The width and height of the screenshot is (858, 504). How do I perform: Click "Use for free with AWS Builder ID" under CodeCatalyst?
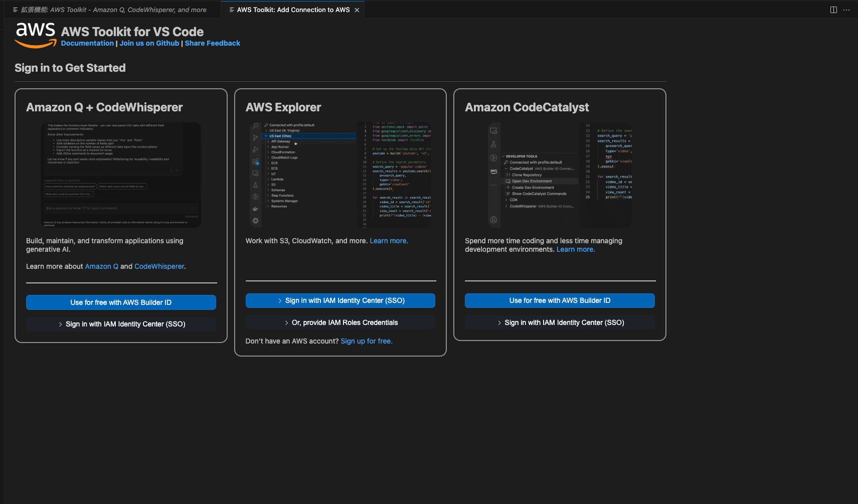[x=560, y=300]
